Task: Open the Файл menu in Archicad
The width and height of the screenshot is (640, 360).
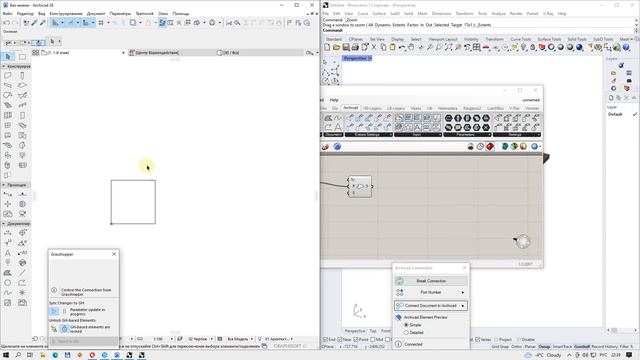Action: (x=7, y=13)
